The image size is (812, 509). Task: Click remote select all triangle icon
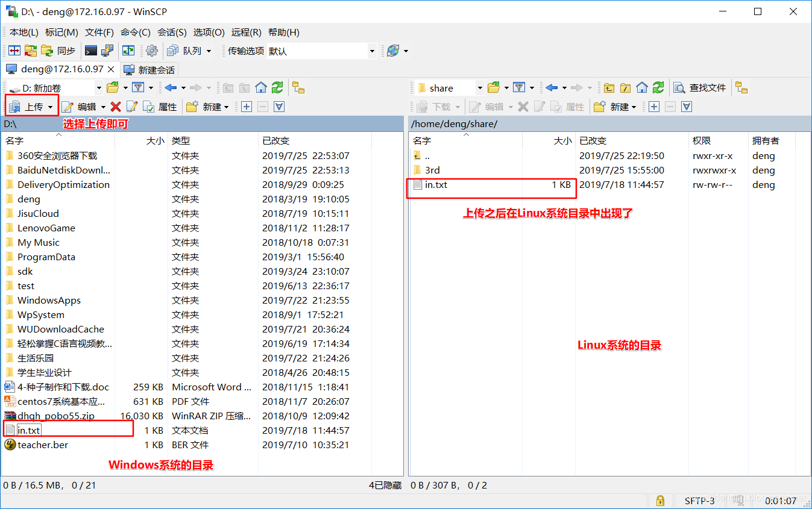tap(687, 107)
